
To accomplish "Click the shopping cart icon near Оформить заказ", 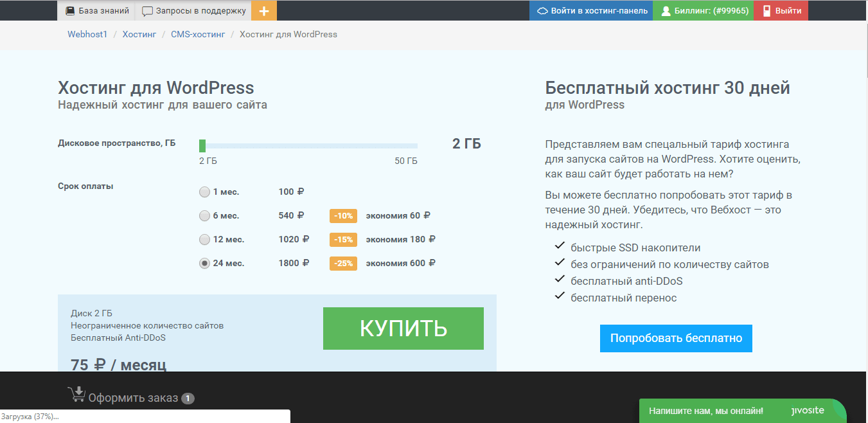I will click(76, 395).
